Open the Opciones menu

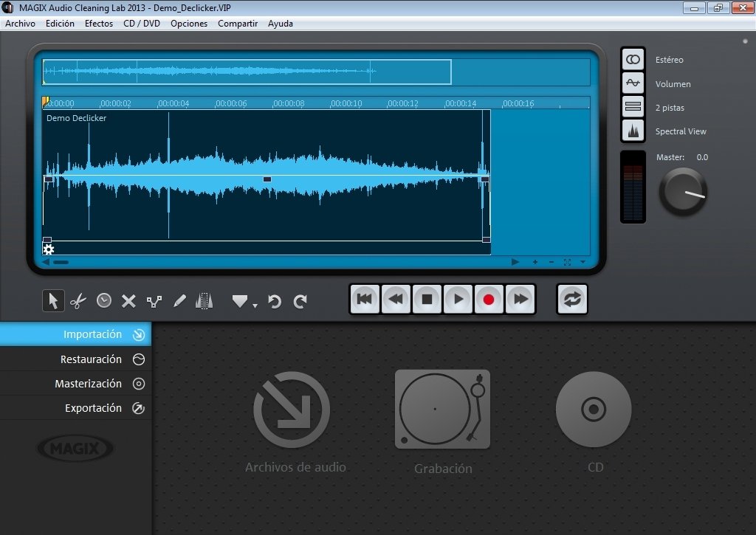pos(189,24)
